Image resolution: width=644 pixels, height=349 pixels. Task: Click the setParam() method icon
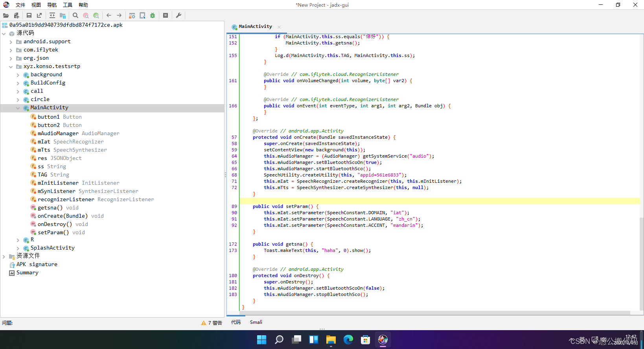click(x=33, y=232)
